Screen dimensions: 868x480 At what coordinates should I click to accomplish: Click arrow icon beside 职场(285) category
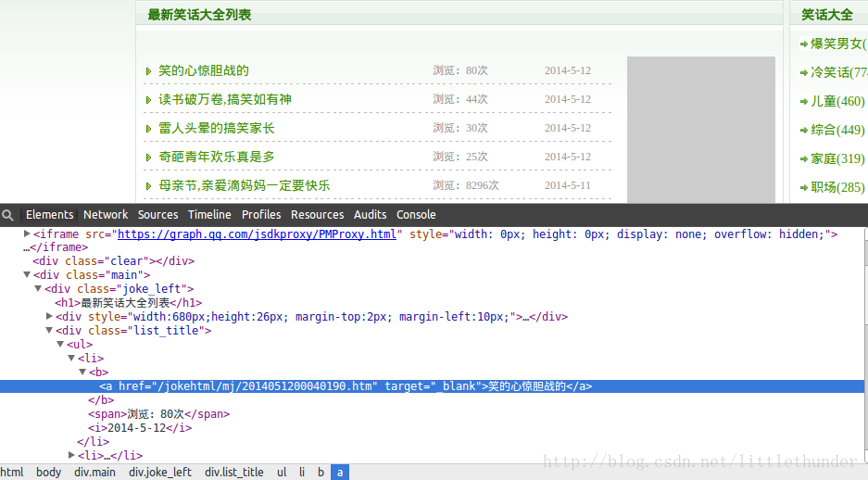coord(804,188)
